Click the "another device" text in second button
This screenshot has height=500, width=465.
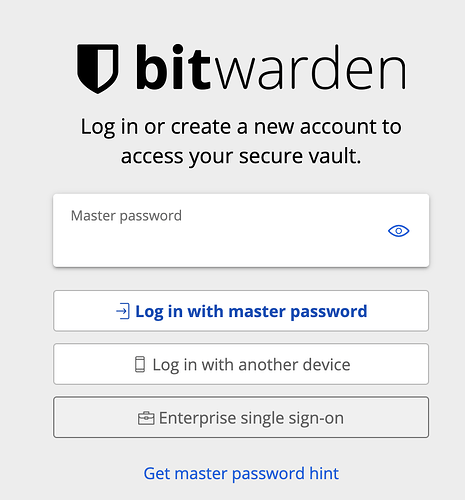(294, 364)
